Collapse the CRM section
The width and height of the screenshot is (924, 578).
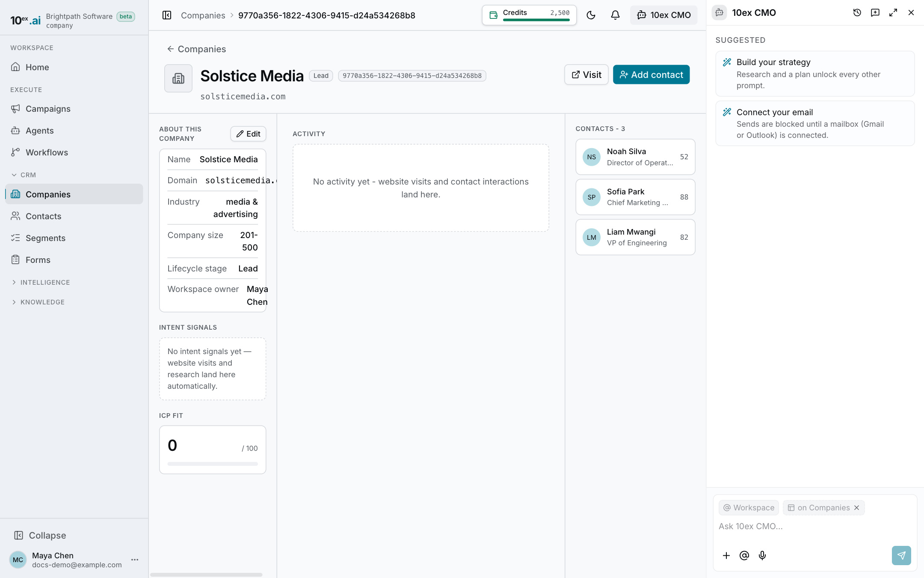(24, 175)
